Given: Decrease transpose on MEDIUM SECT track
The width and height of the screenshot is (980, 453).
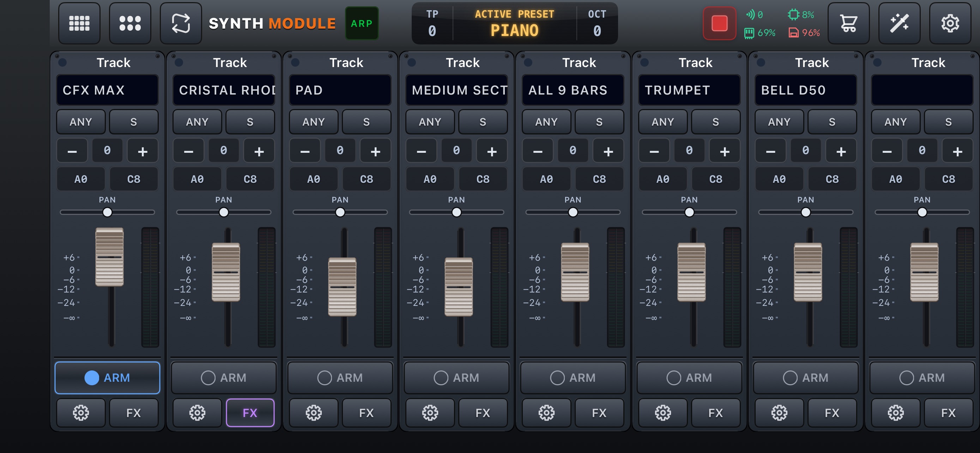Looking at the screenshot, I should tap(421, 151).
